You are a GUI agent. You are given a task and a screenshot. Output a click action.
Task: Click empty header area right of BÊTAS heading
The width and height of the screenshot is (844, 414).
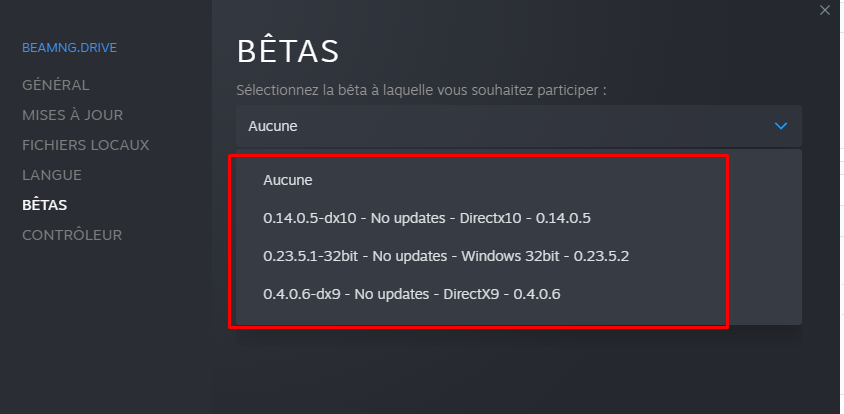565,51
